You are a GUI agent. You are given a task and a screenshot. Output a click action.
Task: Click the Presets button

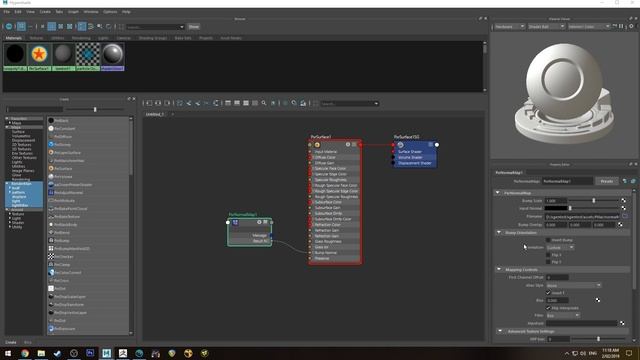tap(607, 181)
